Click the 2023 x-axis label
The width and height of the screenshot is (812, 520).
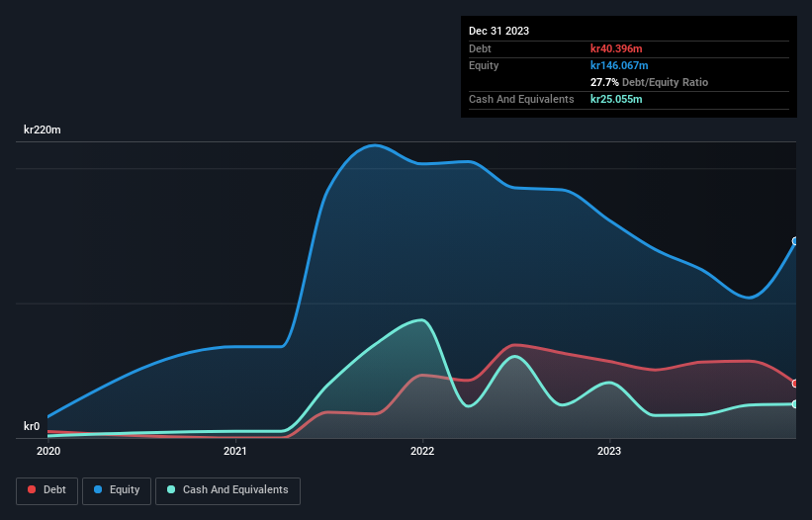pos(609,451)
